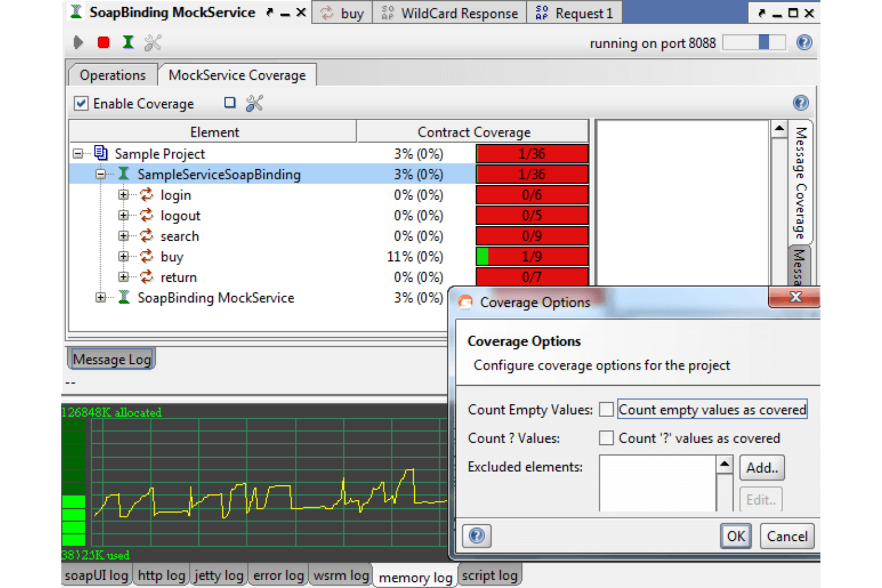Click the "running on port 8088" status text
This screenshot has height=588, width=882.
click(653, 43)
